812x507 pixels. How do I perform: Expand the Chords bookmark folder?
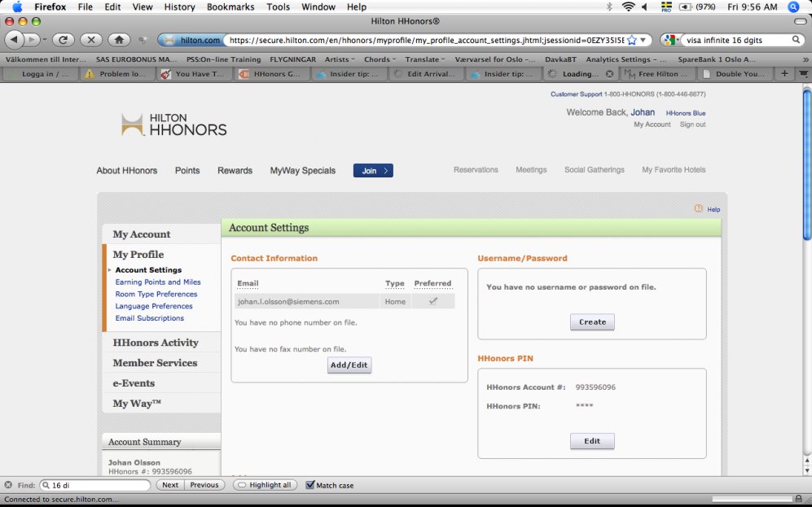point(380,59)
